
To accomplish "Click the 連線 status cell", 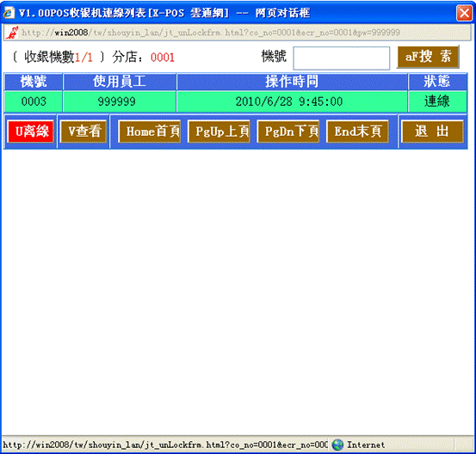I will point(437,101).
